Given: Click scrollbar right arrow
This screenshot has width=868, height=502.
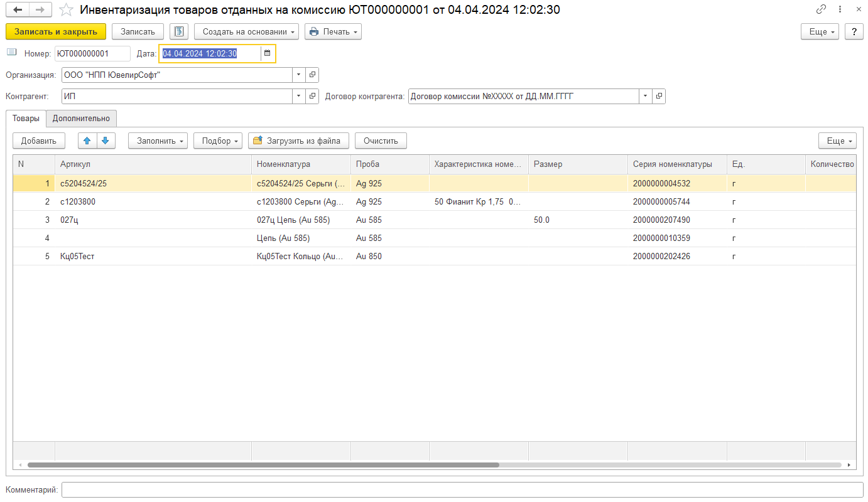Looking at the screenshot, I should pyautogui.click(x=849, y=465).
